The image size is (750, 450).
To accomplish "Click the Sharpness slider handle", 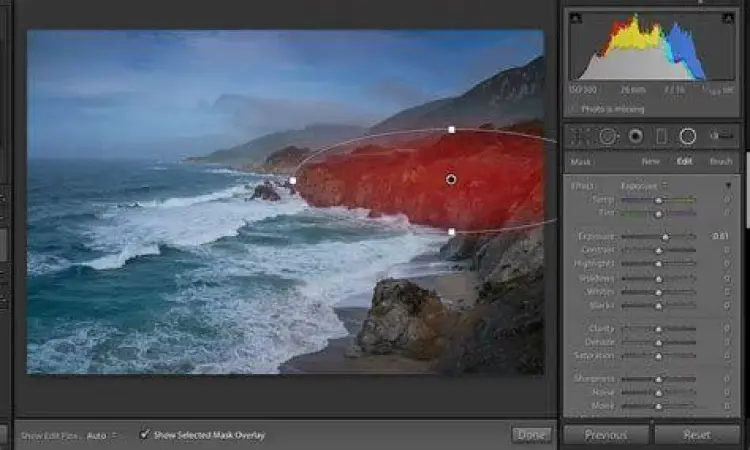I will click(x=659, y=379).
